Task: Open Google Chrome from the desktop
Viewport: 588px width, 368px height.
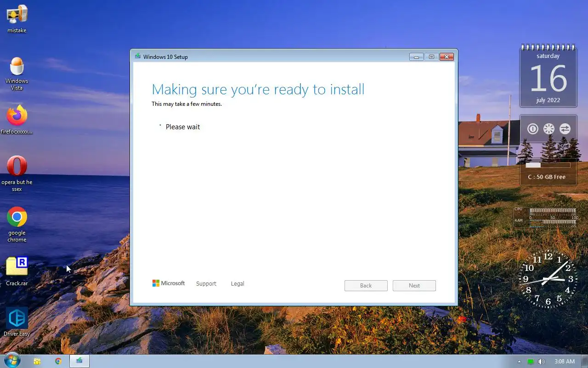Action: coord(17,224)
